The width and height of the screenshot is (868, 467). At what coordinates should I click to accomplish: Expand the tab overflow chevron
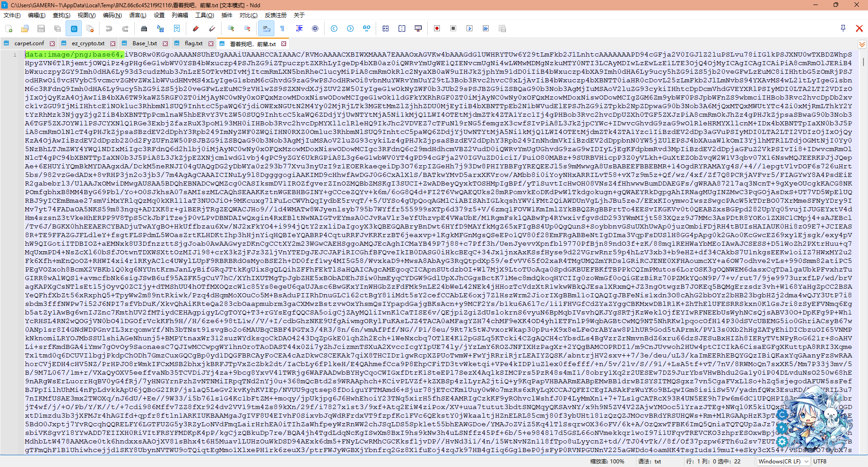pyautogui.click(x=863, y=44)
